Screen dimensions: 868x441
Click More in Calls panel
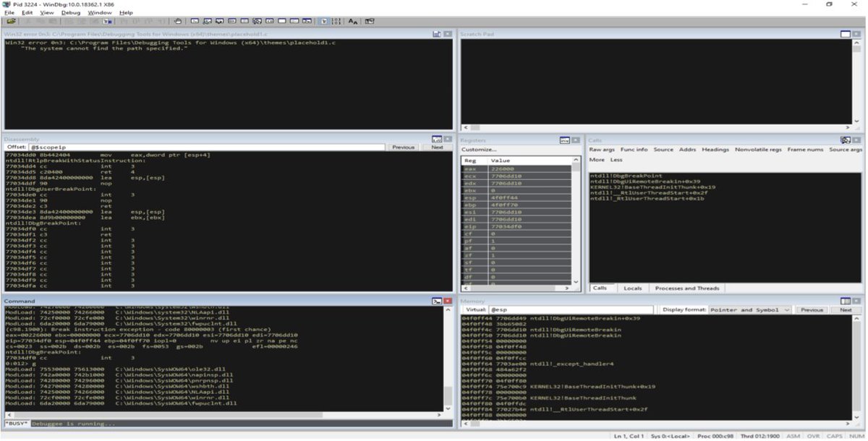(x=597, y=159)
